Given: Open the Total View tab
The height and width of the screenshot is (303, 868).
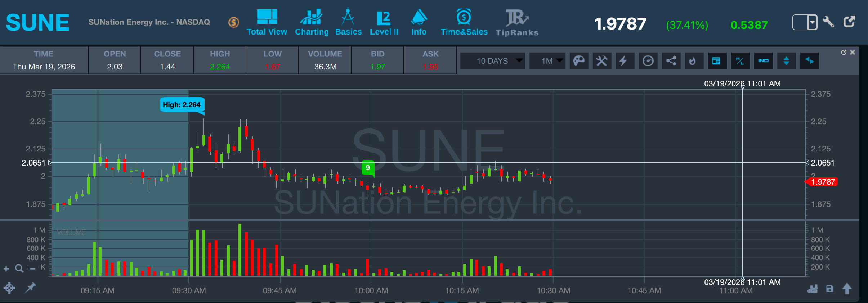Looking at the screenshot, I should 267,22.
